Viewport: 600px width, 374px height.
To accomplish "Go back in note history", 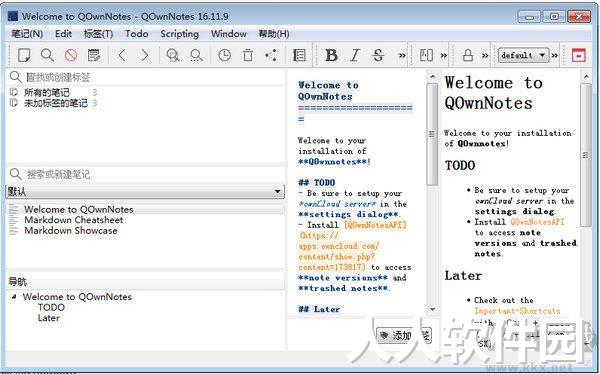I will pyautogui.click(x=122, y=56).
